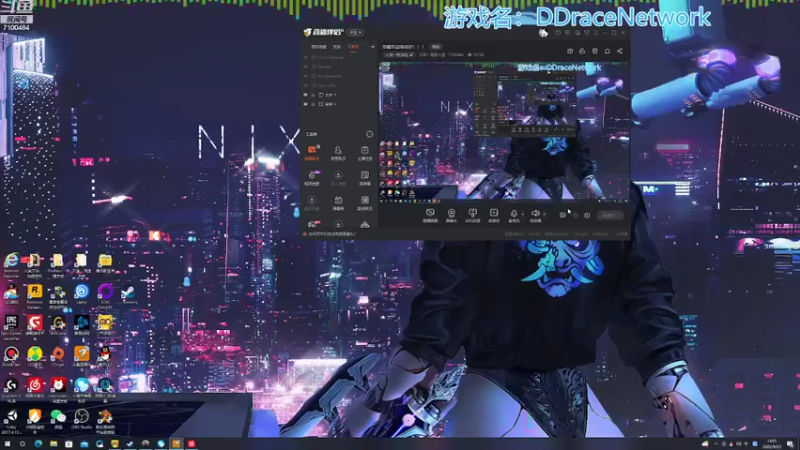The width and height of the screenshot is (800, 450).
Task: Toggle microphone in streaming control bar
Action: [514, 215]
